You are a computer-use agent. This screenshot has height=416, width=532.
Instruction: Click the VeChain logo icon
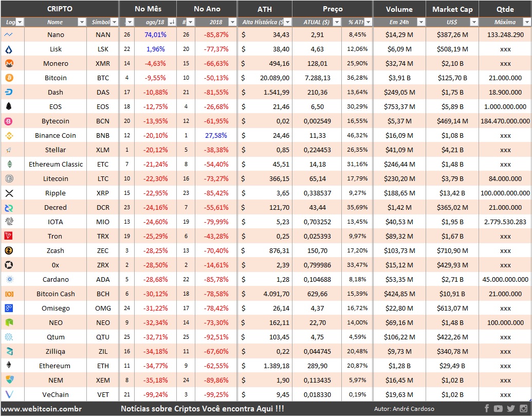(9, 394)
